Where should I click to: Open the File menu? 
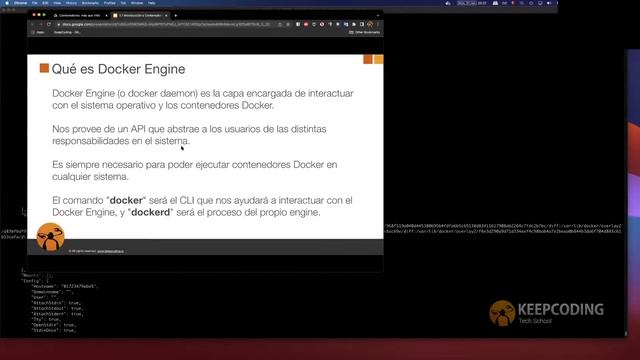[35, 3]
